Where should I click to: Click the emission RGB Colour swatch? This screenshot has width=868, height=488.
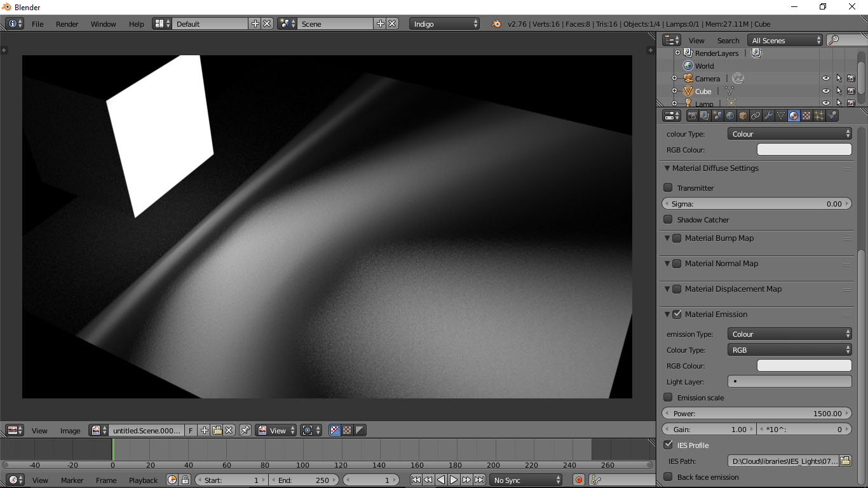804,365
